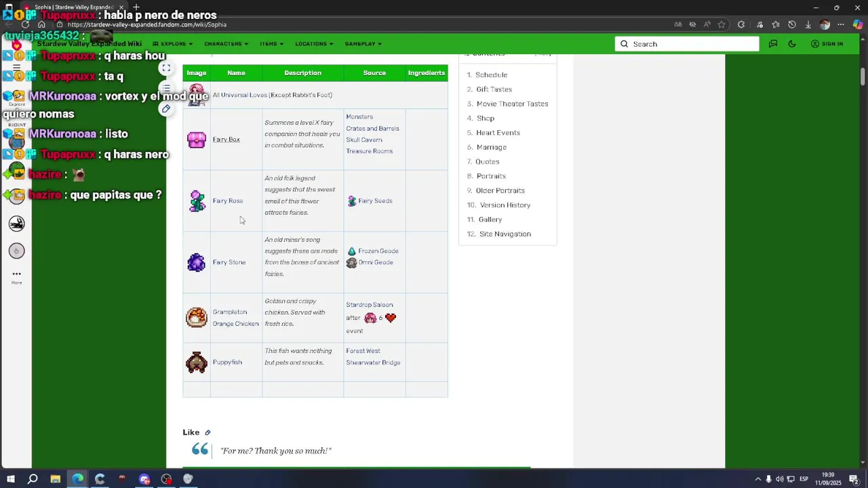Open the Schedule contents entry
The width and height of the screenshot is (868, 488).
pyautogui.click(x=492, y=75)
